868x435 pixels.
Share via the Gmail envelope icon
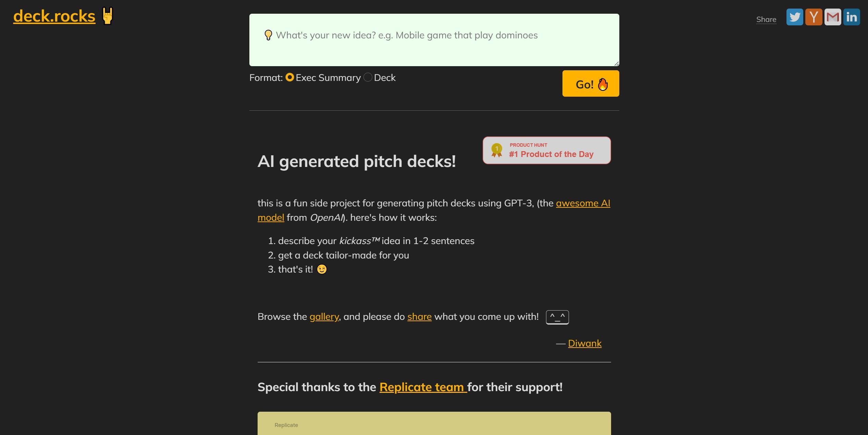coord(832,17)
